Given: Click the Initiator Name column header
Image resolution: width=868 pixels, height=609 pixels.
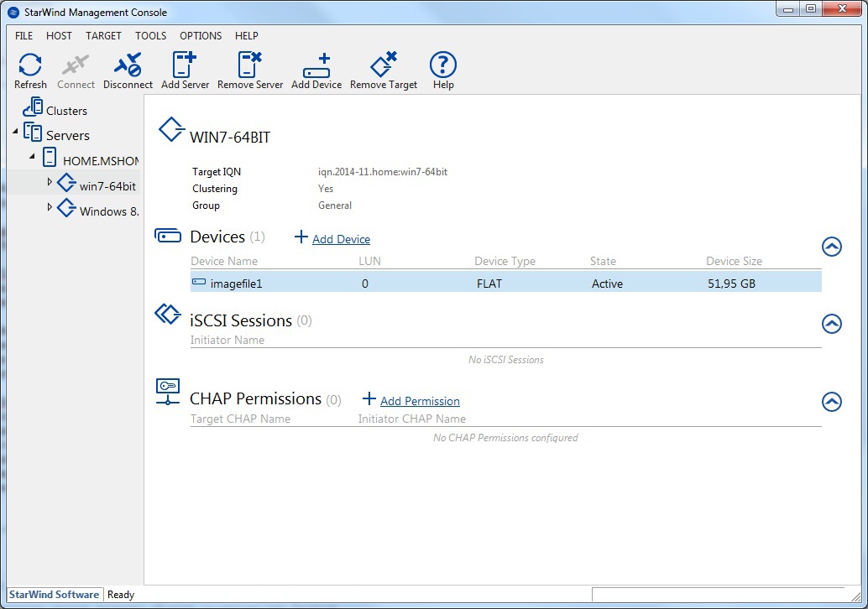Looking at the screenshot, I should pyautogui.click(x=227, y=341).
